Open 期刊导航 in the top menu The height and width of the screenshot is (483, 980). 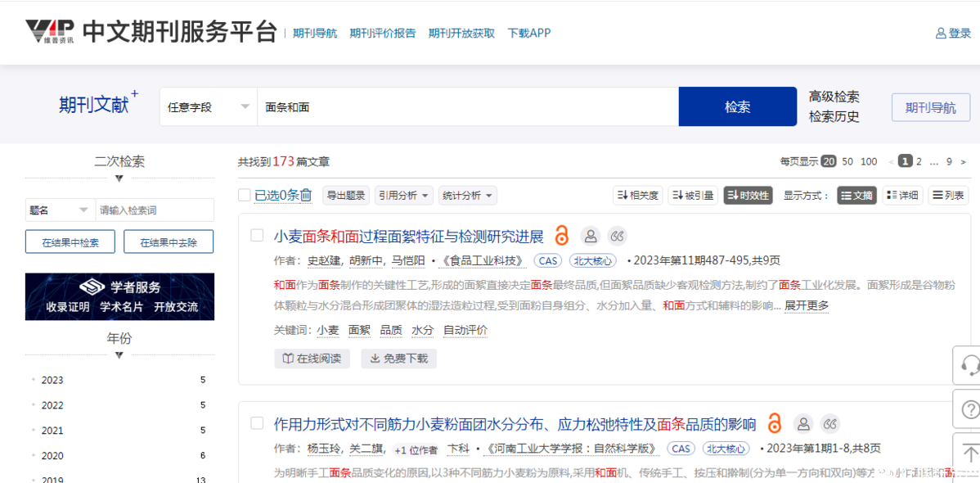[315, 34]
